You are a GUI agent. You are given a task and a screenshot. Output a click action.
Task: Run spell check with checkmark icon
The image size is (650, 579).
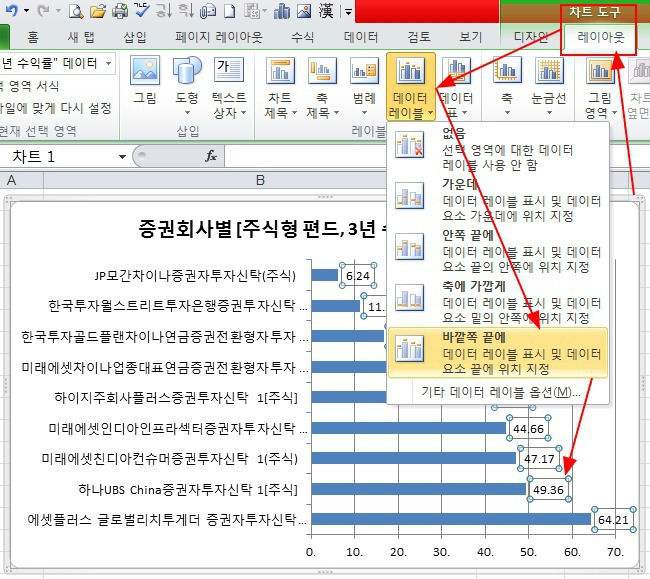[x=142, y=10]
